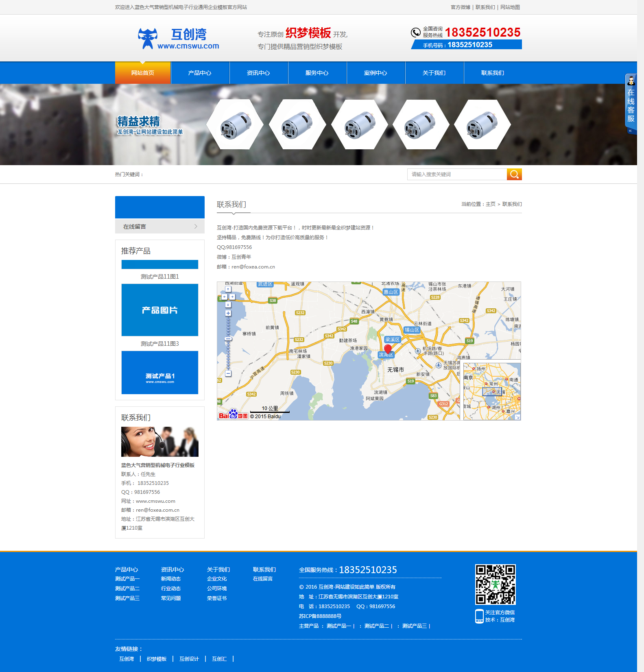
Task: Click the map zoom level slider handle
Action: coord(228,339)
